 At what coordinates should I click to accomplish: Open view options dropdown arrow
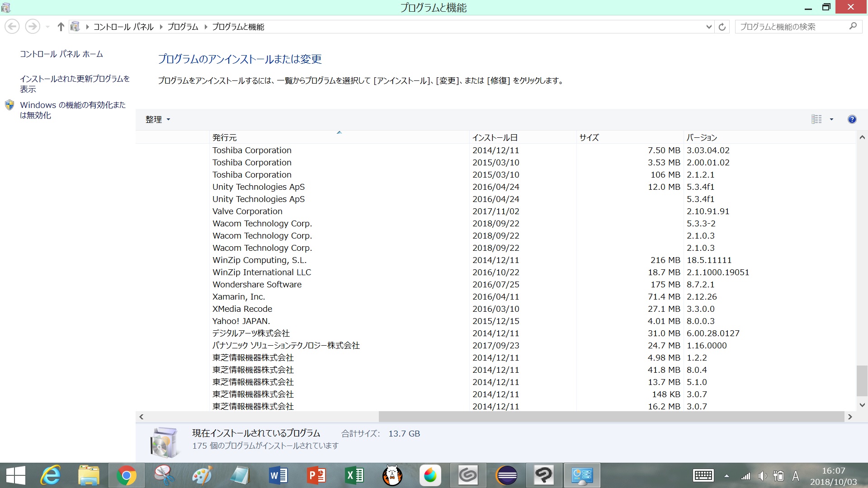[x=831, y=119]
